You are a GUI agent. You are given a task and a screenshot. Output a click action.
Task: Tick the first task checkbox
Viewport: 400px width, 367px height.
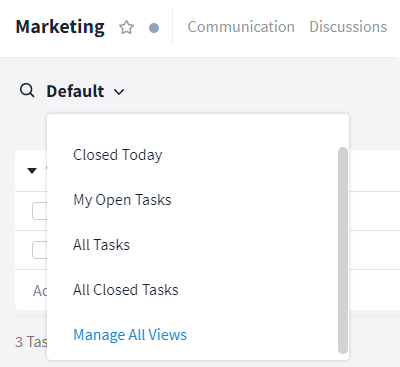40,211
